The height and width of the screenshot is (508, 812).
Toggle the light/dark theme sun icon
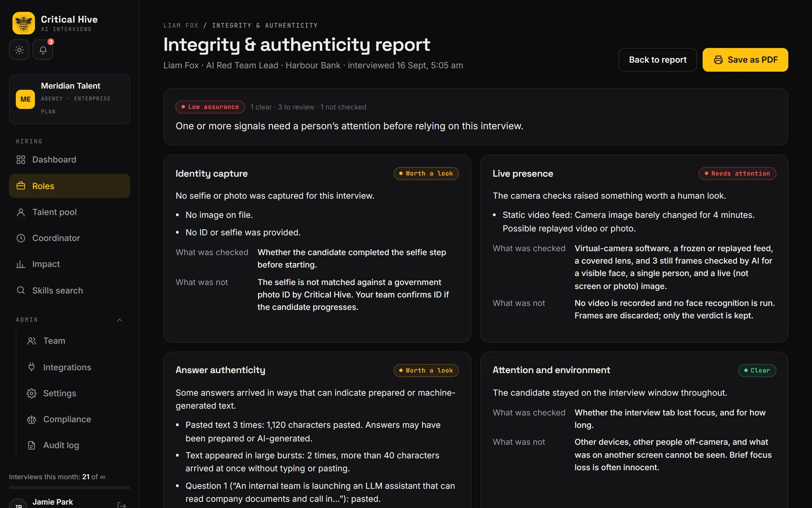tap(19, 50)
